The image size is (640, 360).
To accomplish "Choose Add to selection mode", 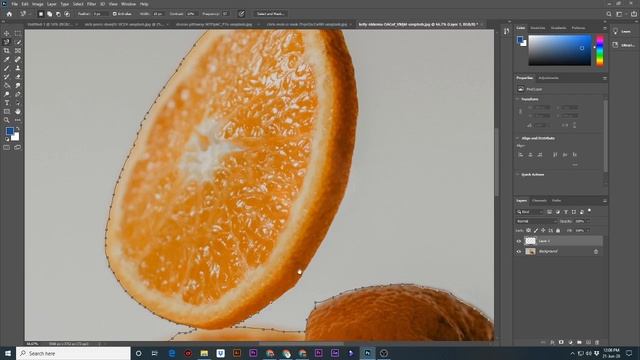I will click(49, 14).
